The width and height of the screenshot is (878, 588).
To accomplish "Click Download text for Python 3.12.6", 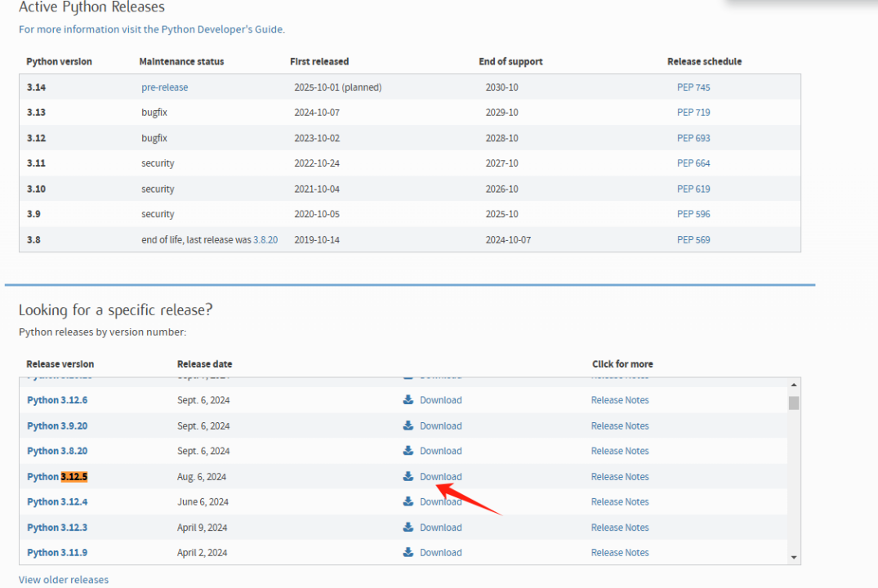I will pyautogui.click(x=441, y=400).
